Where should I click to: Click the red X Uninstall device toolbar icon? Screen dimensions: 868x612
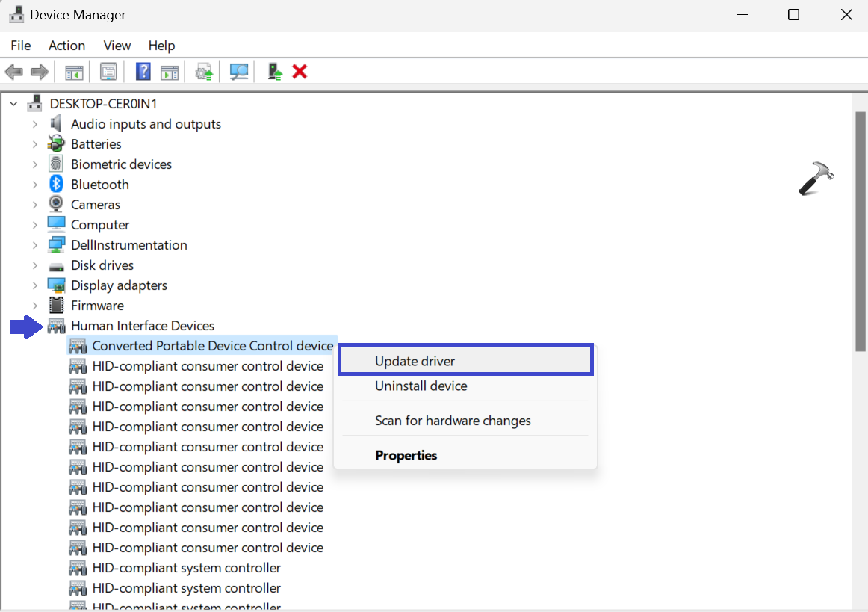300,72
